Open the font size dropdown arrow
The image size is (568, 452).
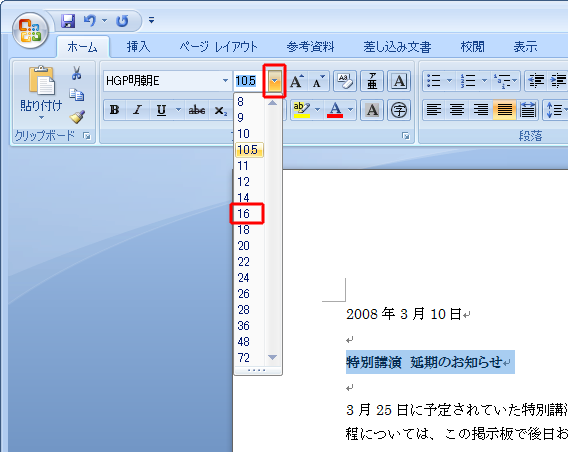275,81
